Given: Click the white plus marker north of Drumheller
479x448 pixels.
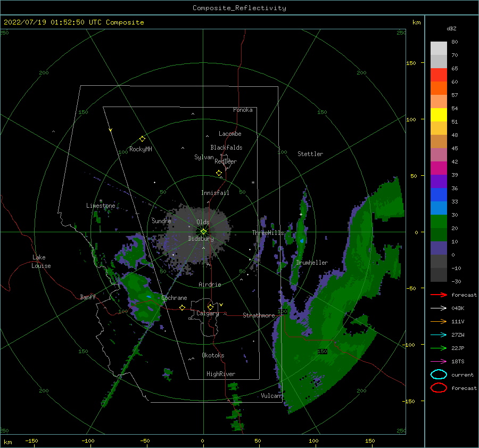Looking at the screenshot, I should pyautogui.click(x=301, y=214).
